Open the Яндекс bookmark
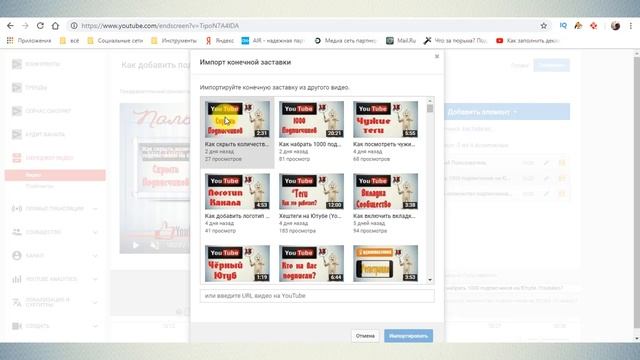The height and width of the screenshot is (360, 640). click(x=220, y=40)
